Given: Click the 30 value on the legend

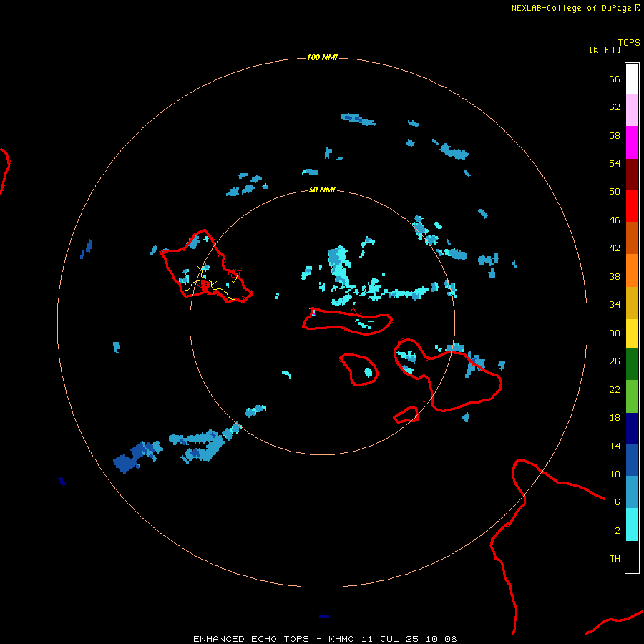Looking at the screenshot, I should point(615,333).
